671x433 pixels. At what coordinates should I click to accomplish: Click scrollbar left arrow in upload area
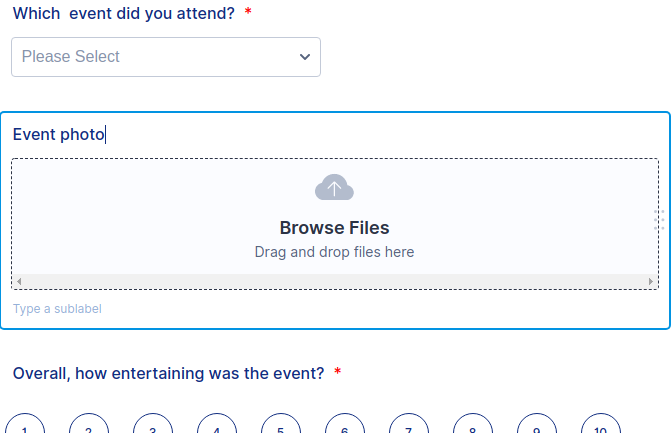point(19,282)
